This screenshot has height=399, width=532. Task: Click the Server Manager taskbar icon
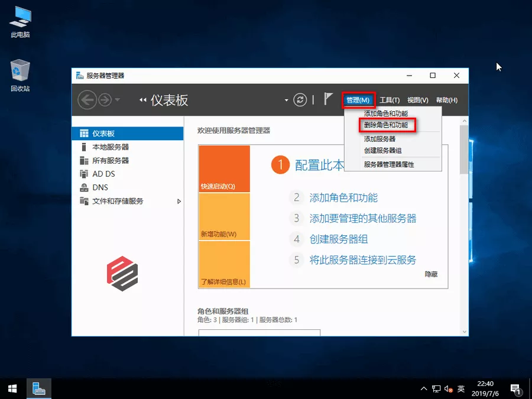point(39,389)
